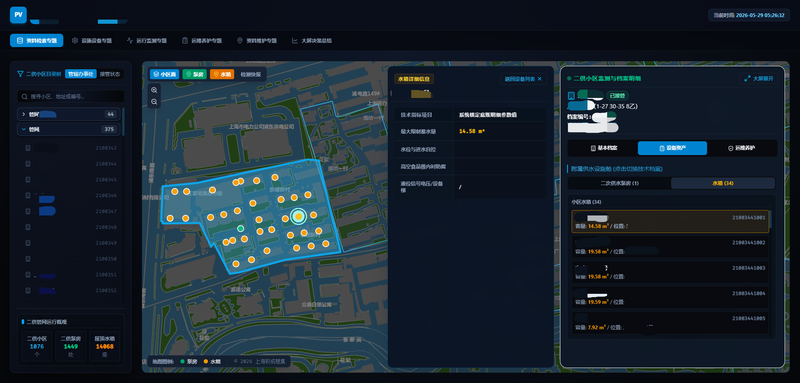Switch to the 二次供水泵房 (1) tab
Screen dimensions: 800x383
tap(619, 183)
